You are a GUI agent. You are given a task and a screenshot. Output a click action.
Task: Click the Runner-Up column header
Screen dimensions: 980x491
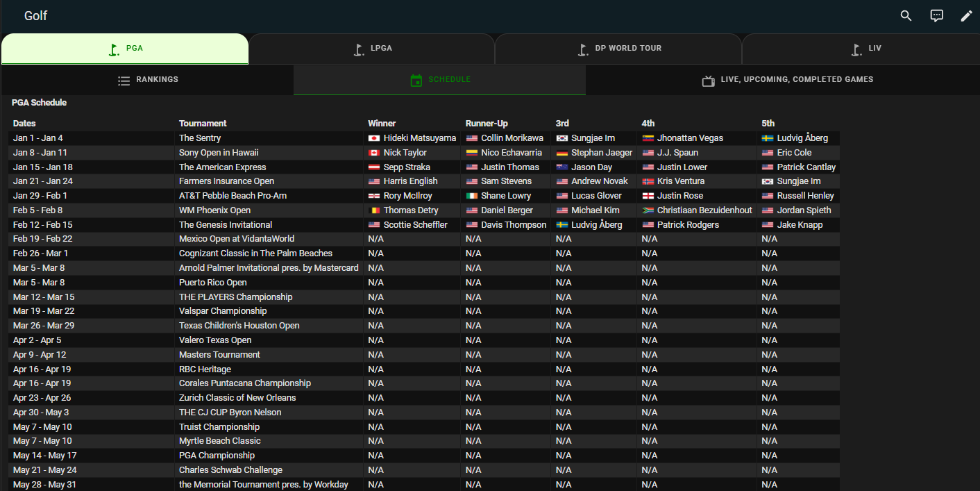pyautogui.click(x=487, y=124)
